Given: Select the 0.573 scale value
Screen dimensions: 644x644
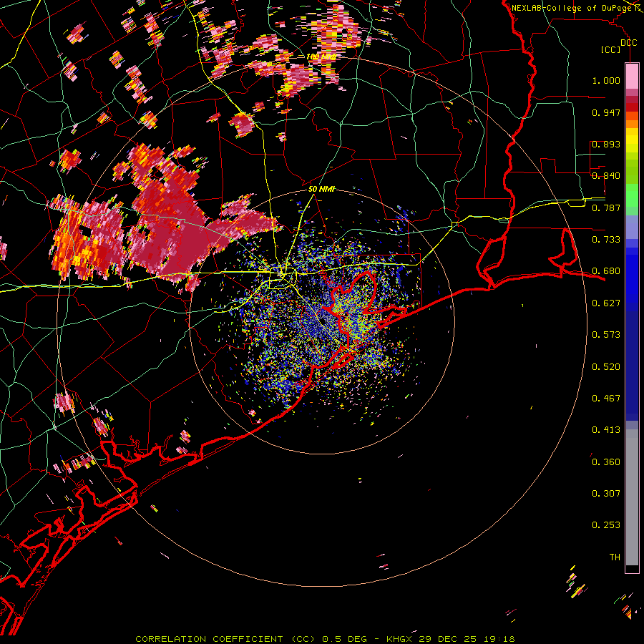Looking at the screenshot, I should pyautogui.click(x=606, y=335).
